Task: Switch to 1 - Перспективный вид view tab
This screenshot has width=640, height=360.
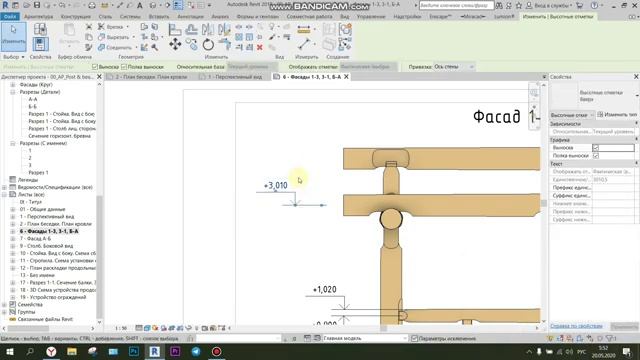Action: pyautogui.click(x=233, y=77)
